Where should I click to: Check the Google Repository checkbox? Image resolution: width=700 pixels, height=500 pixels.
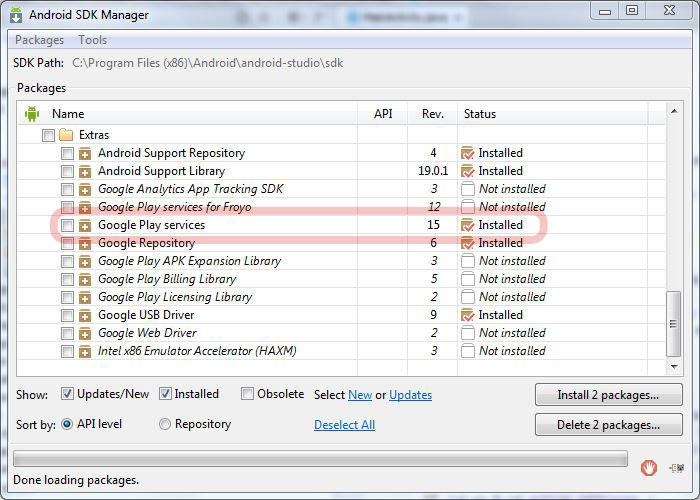(x=67, y=243)
